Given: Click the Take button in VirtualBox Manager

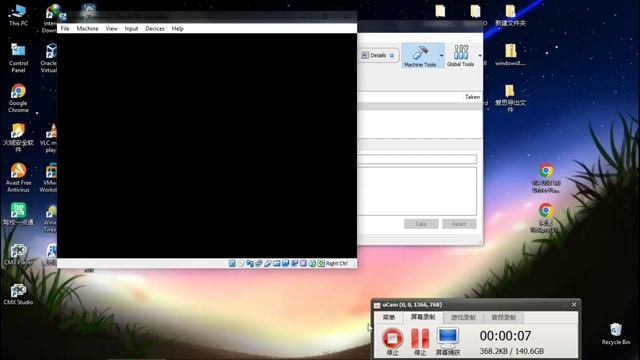Looking at the screenshot, I should pos(421,224).
